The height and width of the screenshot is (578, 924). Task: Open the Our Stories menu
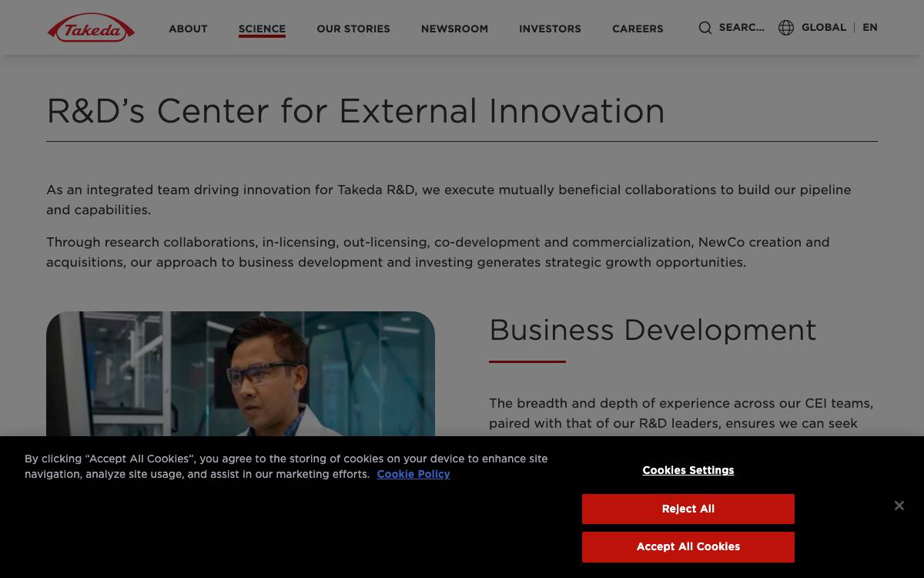(x=353, y=29)
